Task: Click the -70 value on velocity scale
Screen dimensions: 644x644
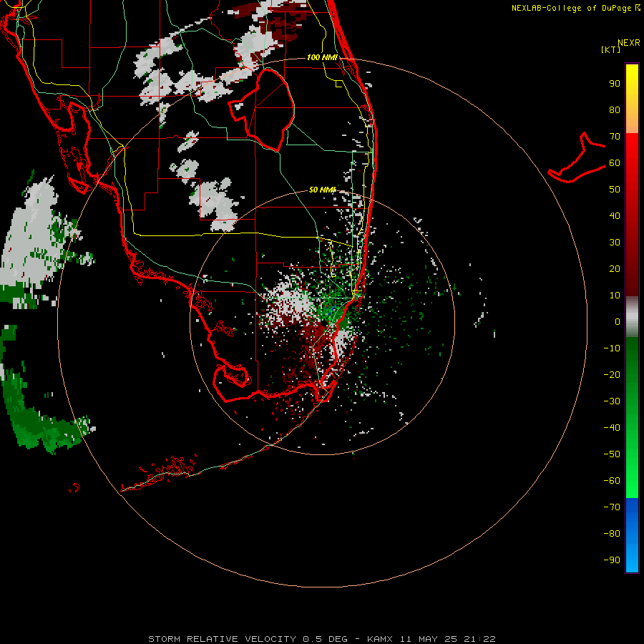Action: tap(612, 507)
